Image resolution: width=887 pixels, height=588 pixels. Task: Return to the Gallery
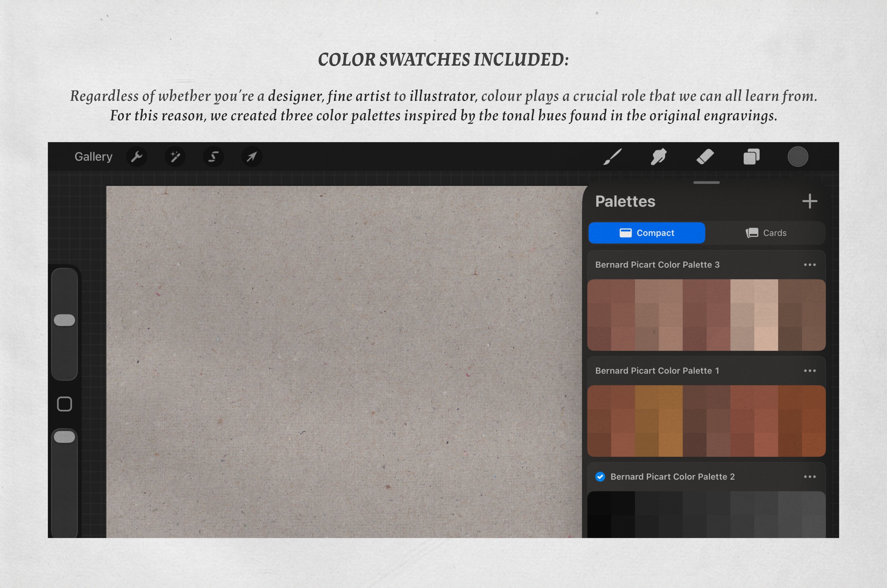(x=93, y=157)
